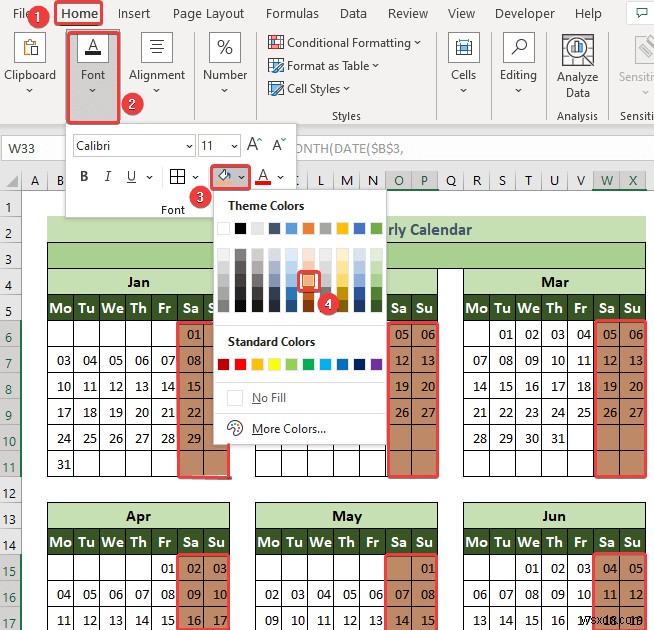
Task: Expand the Cell Styles menu
Action: [346, 88]
